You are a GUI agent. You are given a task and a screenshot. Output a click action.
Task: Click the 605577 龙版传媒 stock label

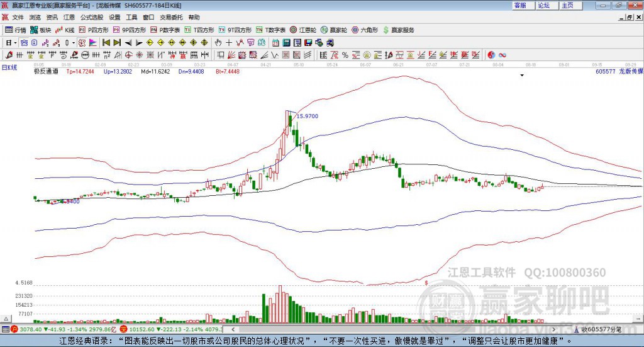click(619, 72)
